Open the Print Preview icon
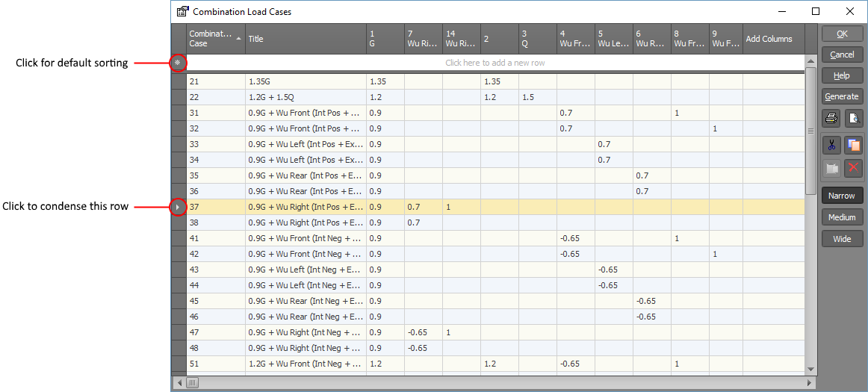 [854, 118]
